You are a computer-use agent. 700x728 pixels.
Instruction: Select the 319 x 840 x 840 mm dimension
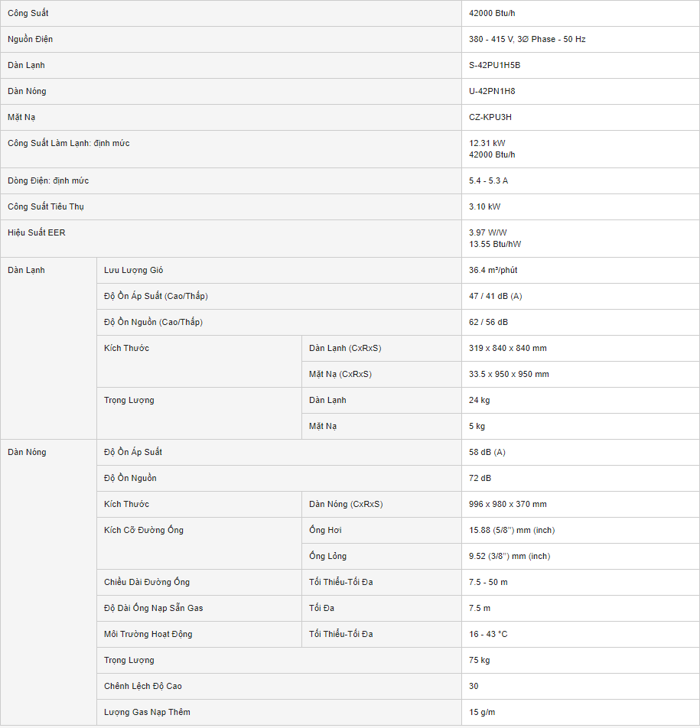(507, 348)
